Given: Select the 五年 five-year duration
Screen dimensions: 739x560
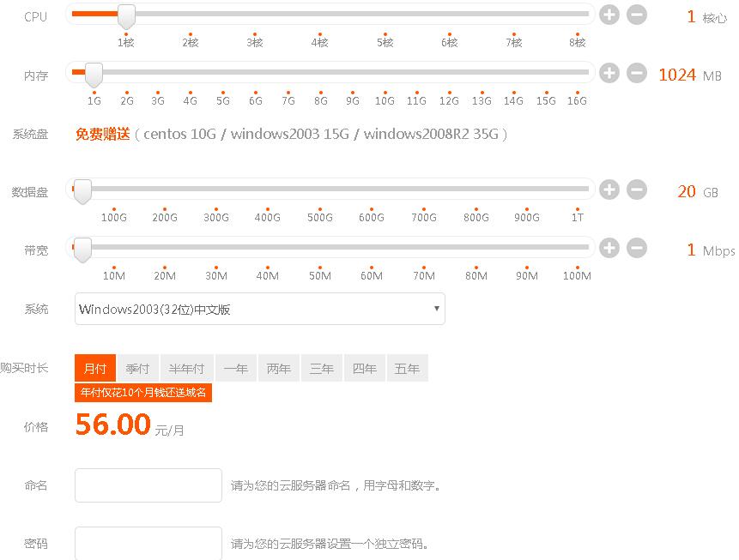Looking at the screenshot, I should coord(408,369).
